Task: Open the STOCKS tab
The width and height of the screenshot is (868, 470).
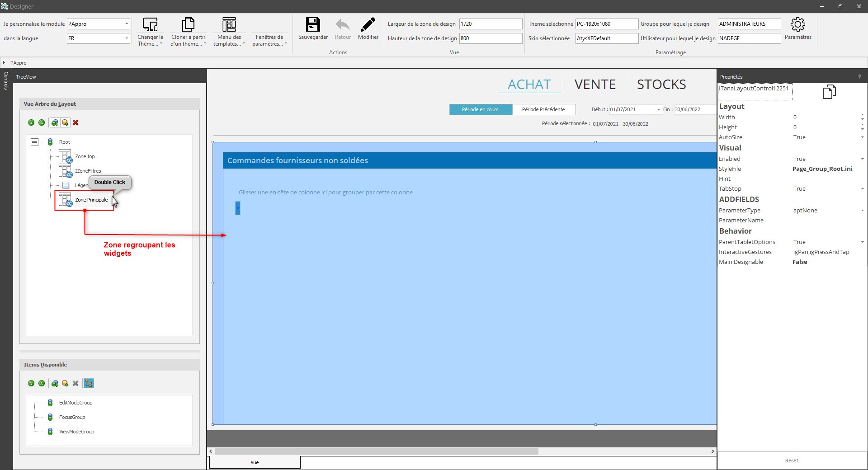Action: click(661, 85)
